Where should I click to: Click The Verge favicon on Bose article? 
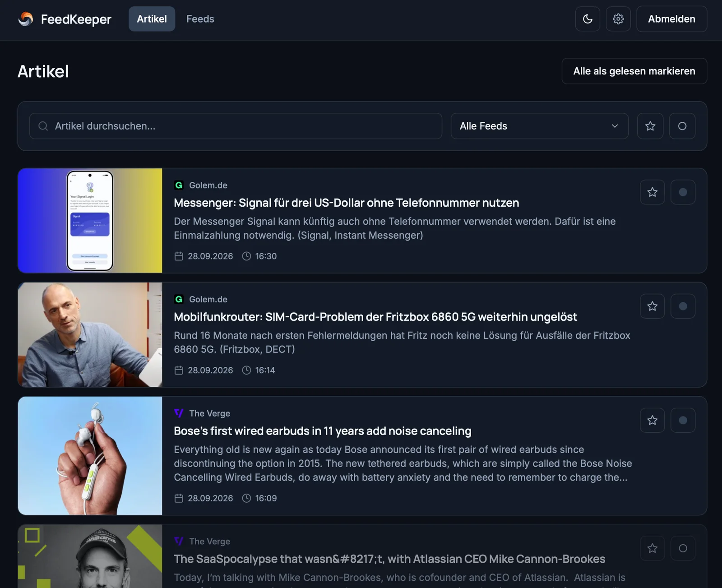click(x=179, y=413)
